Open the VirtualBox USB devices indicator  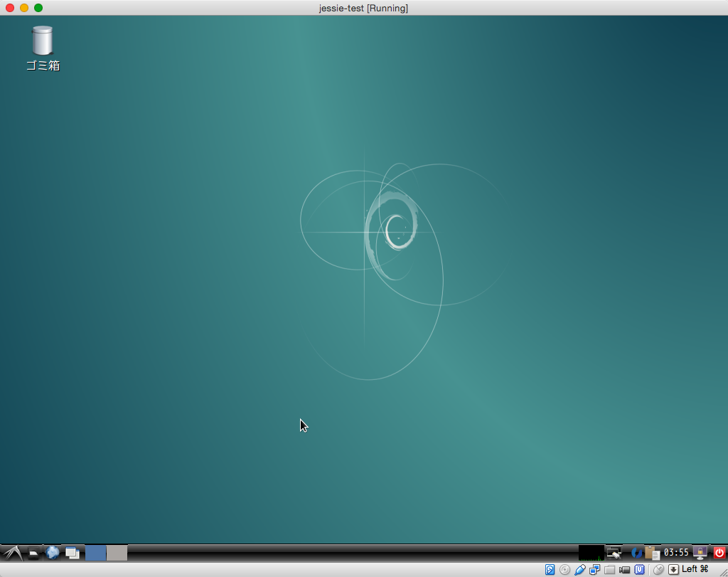579,570
